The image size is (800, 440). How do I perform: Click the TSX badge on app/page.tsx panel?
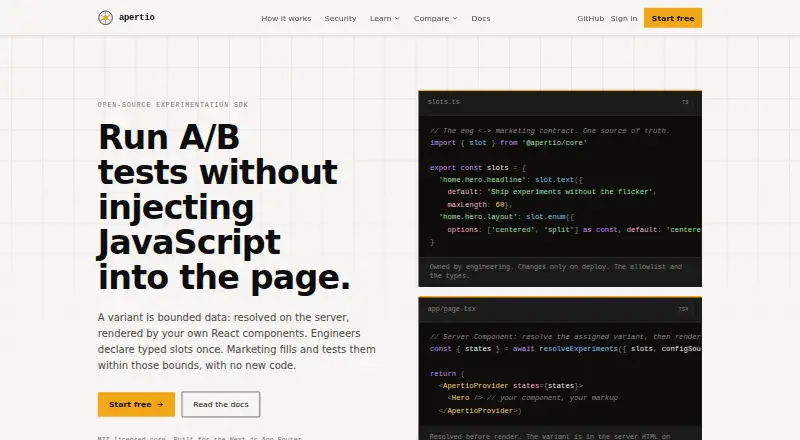pyautogui.click(x=683, y=309)
